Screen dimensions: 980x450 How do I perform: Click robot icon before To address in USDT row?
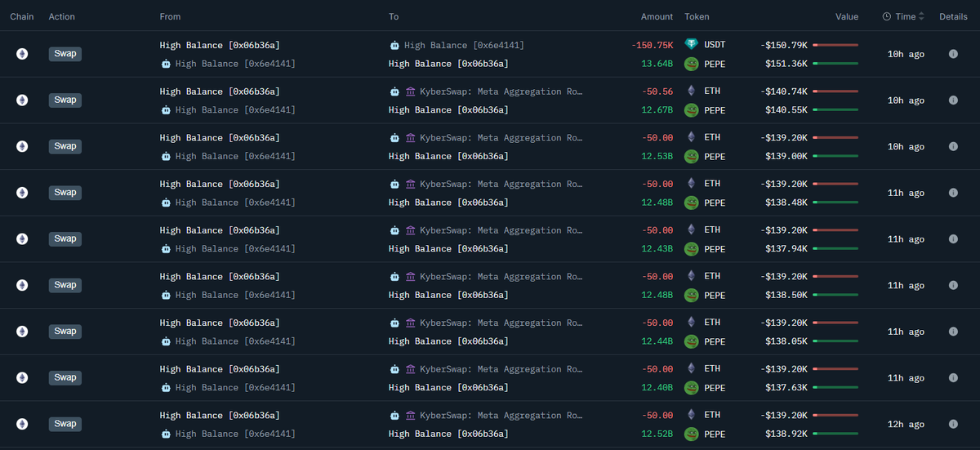tap(394, 45)
